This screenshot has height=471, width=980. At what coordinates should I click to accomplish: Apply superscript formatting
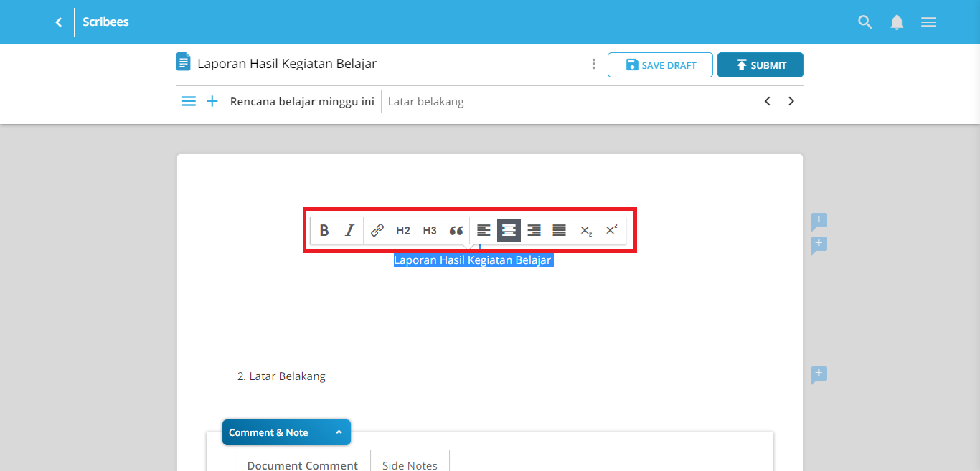611,230
